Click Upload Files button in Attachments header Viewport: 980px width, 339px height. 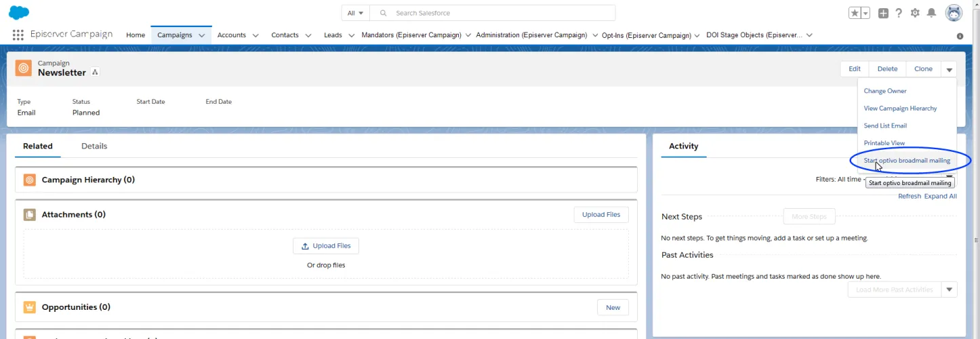[x=601, y=215]
